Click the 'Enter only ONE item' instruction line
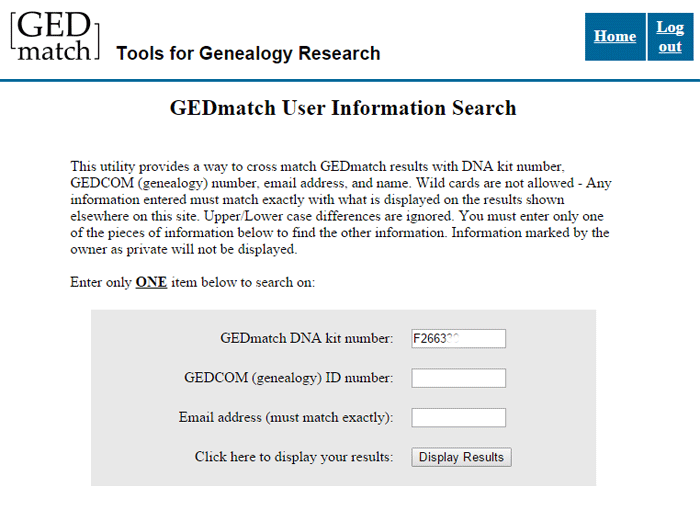The image size is (700, 510). tap(192, 282)
